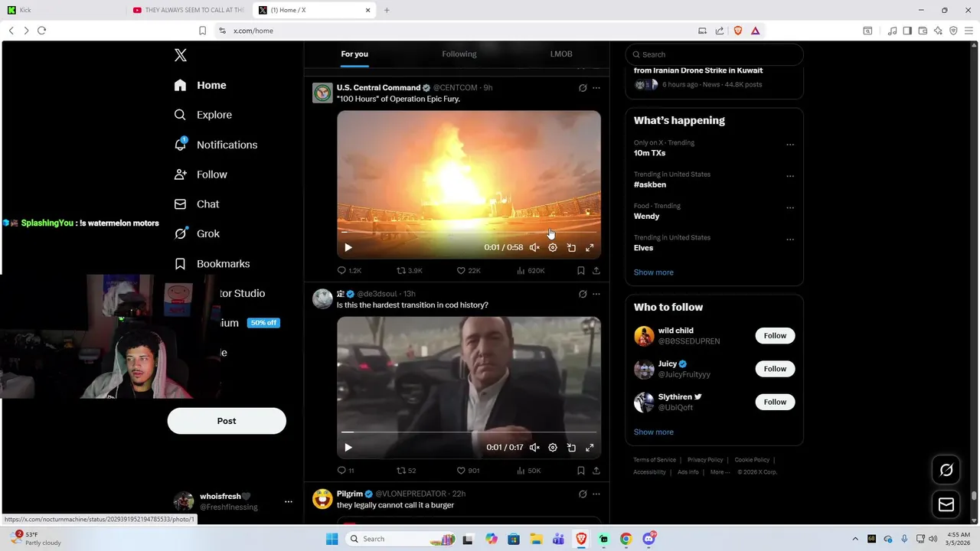Show more under Who to follow
This screenshot has height=551, width=980.
tap(654, 432)
